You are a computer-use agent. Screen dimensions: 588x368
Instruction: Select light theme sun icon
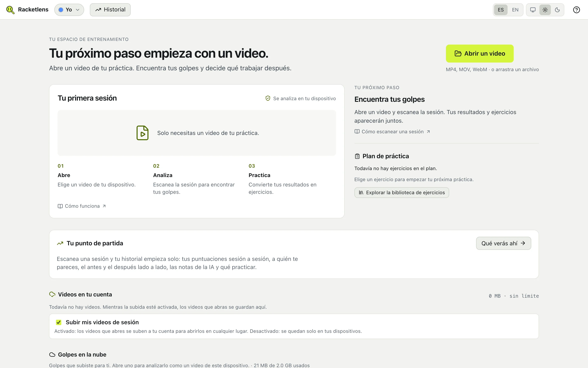coord(545,10)
